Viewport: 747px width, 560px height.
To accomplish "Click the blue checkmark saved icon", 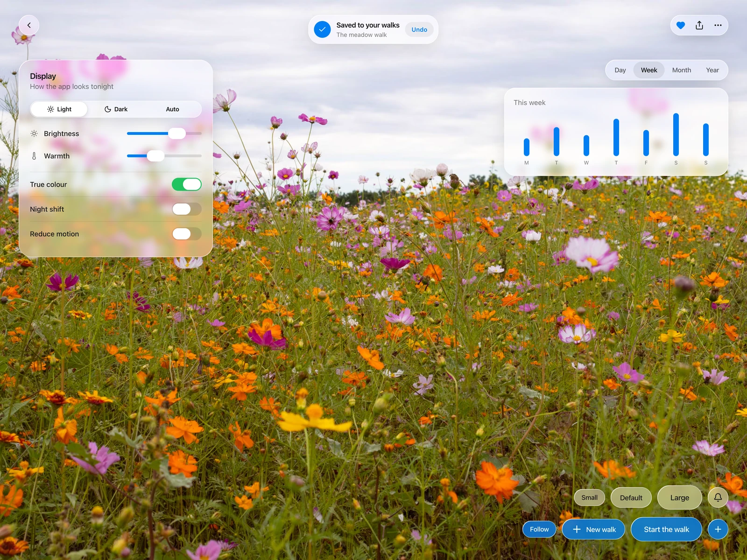I will click(x=322, y=29).
